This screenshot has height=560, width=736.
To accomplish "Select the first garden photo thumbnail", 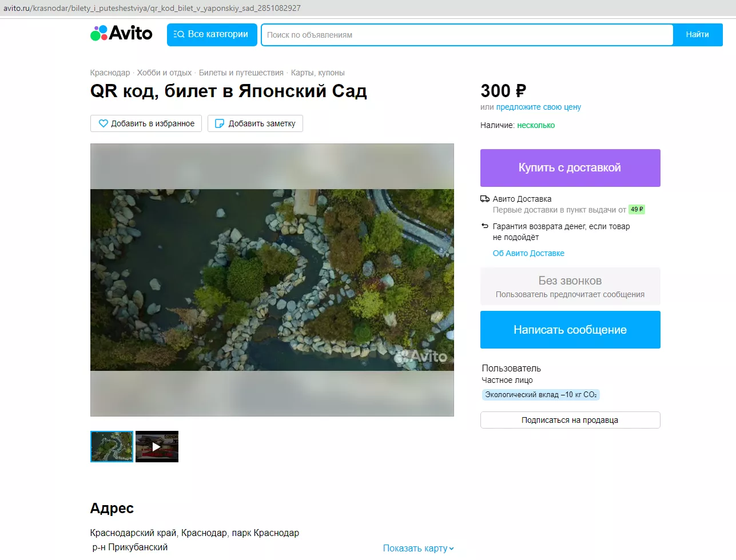I will 112,446.
